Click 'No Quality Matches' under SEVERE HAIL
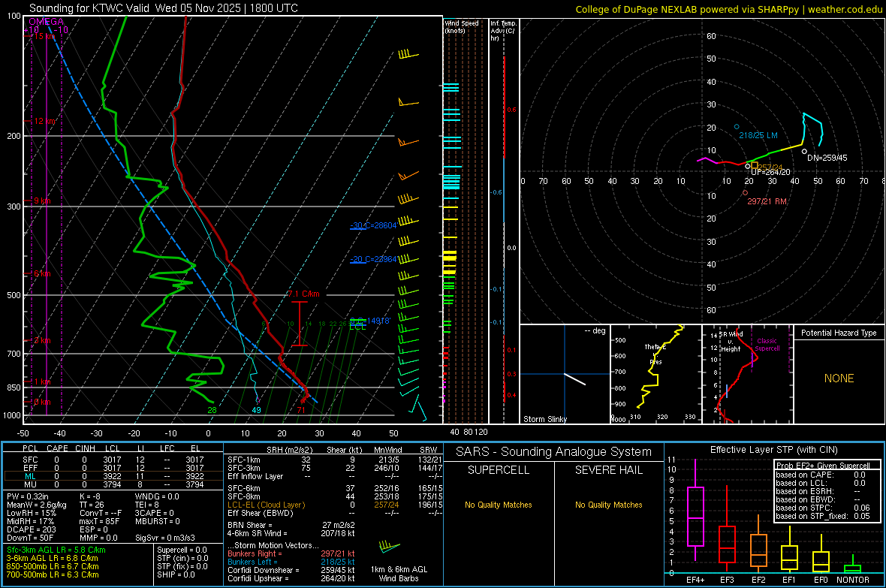This screenshot has height=588, width=886. (x=608, y=505)
